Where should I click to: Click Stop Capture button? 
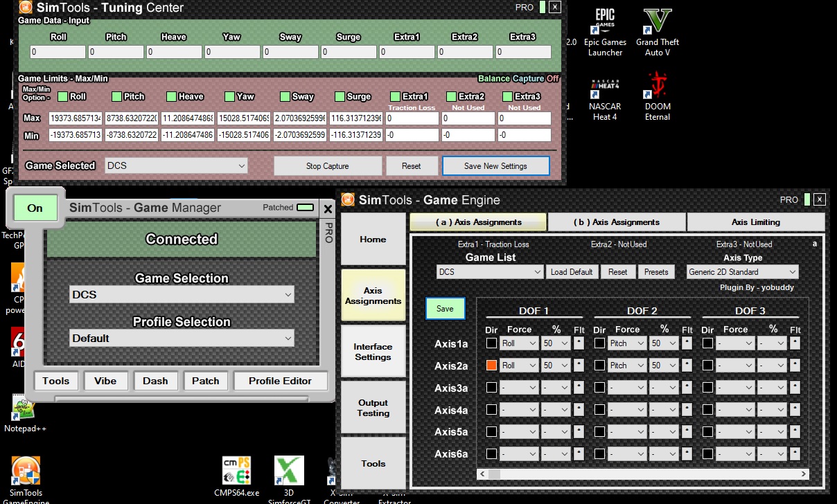click(x=328, y=166)
